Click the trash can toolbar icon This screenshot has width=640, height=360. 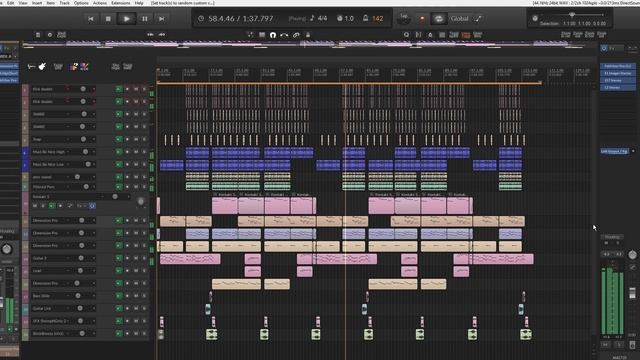point(38,35)
